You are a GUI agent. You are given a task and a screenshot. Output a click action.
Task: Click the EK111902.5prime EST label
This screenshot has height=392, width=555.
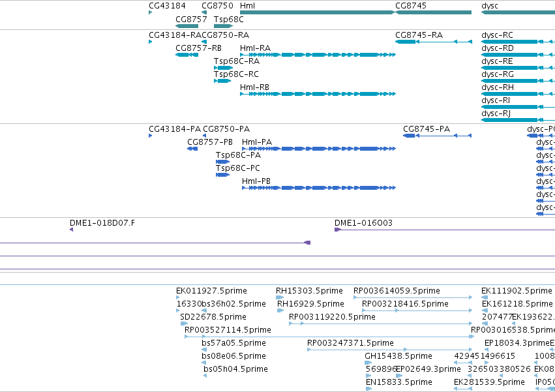517,291
